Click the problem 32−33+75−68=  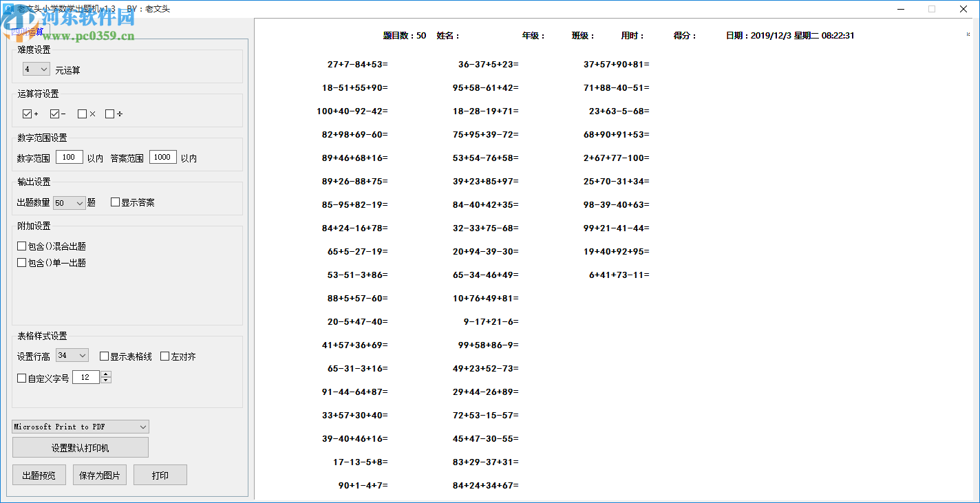coord(486,228)
